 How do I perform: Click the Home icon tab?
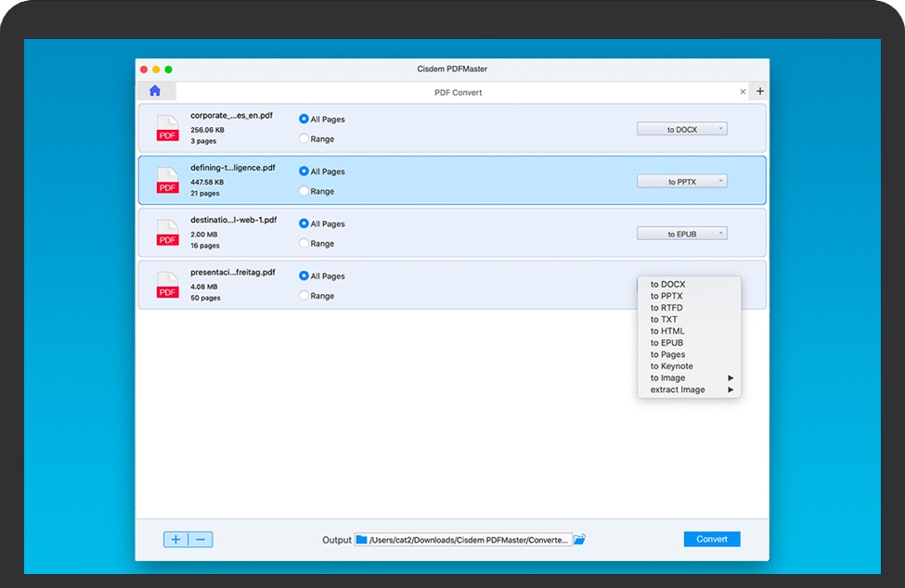pos(155,91)
